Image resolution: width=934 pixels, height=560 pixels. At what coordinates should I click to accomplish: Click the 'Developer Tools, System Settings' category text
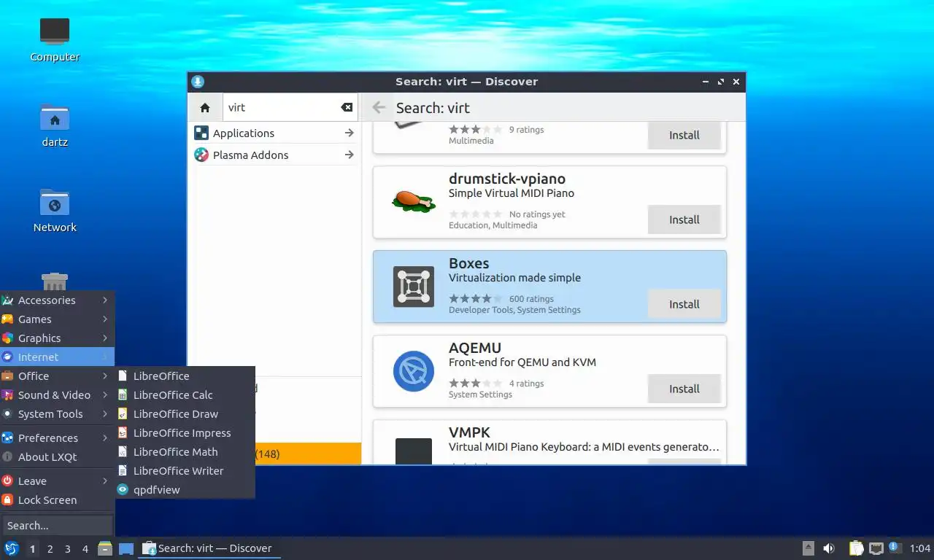tap(514, 310)
